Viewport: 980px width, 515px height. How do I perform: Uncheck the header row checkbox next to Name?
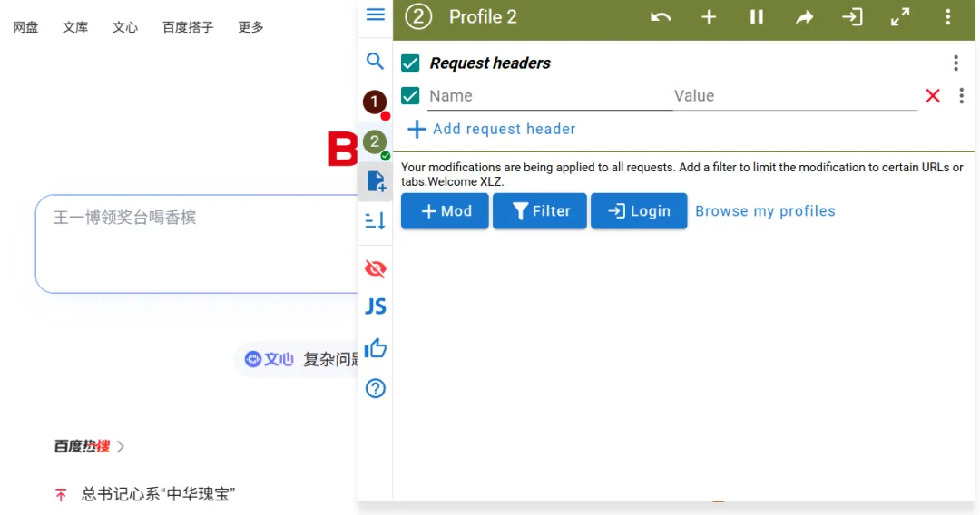pos(410,96)
